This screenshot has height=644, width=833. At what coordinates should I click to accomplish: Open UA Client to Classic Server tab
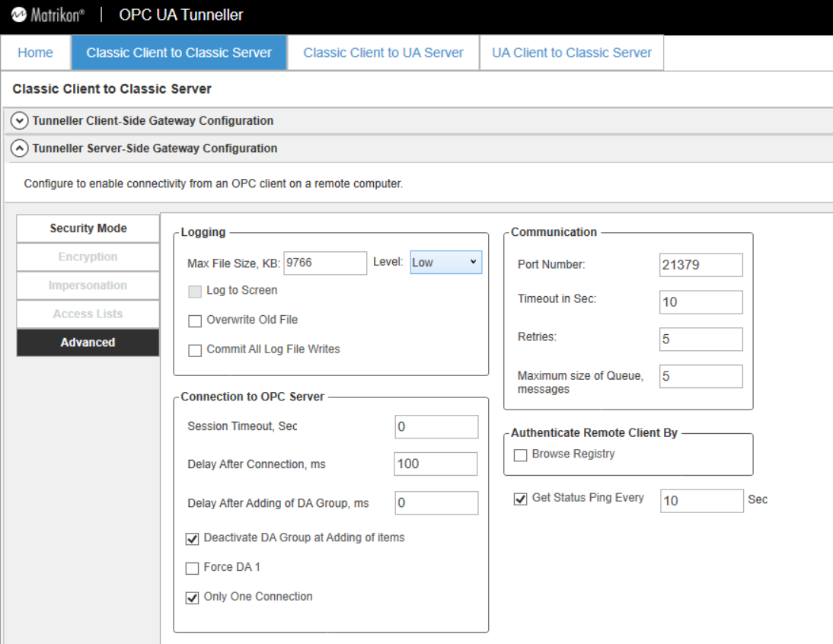tap(572, 53)
